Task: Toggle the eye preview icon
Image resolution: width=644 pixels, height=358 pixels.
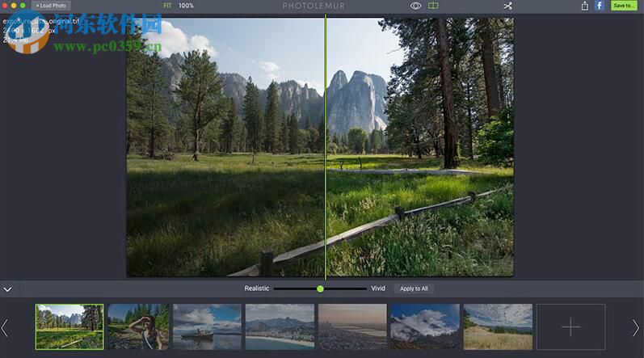Action: tap(415, 6)
